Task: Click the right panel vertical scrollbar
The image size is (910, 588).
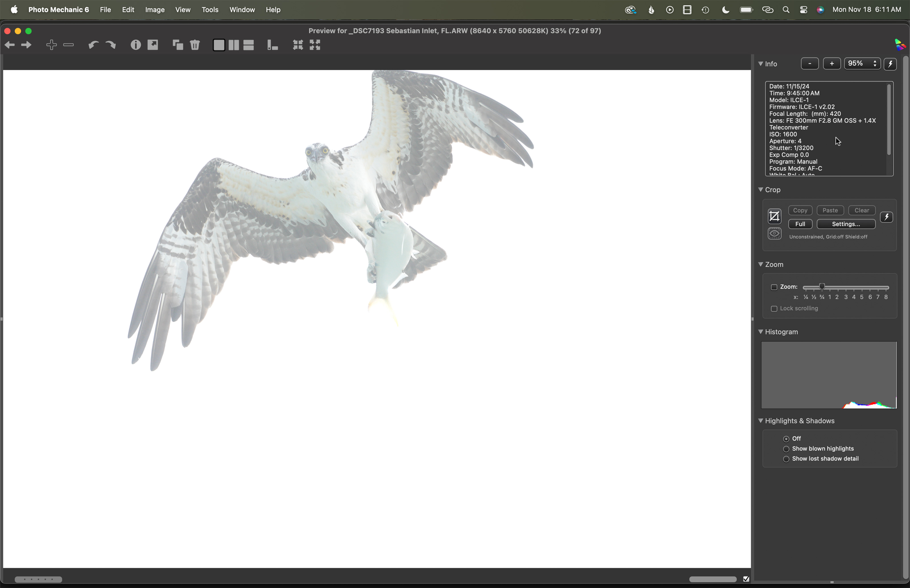Action: coord(905,318)
